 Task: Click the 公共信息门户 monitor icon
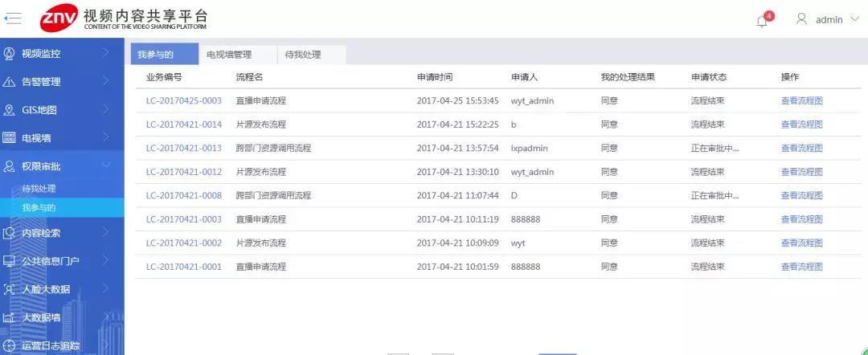[10, 261]
